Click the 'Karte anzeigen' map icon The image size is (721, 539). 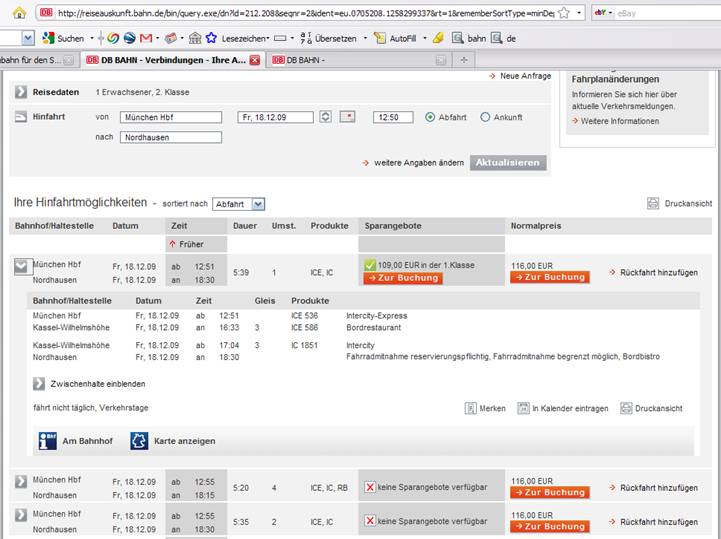click(x=139, y=441)
